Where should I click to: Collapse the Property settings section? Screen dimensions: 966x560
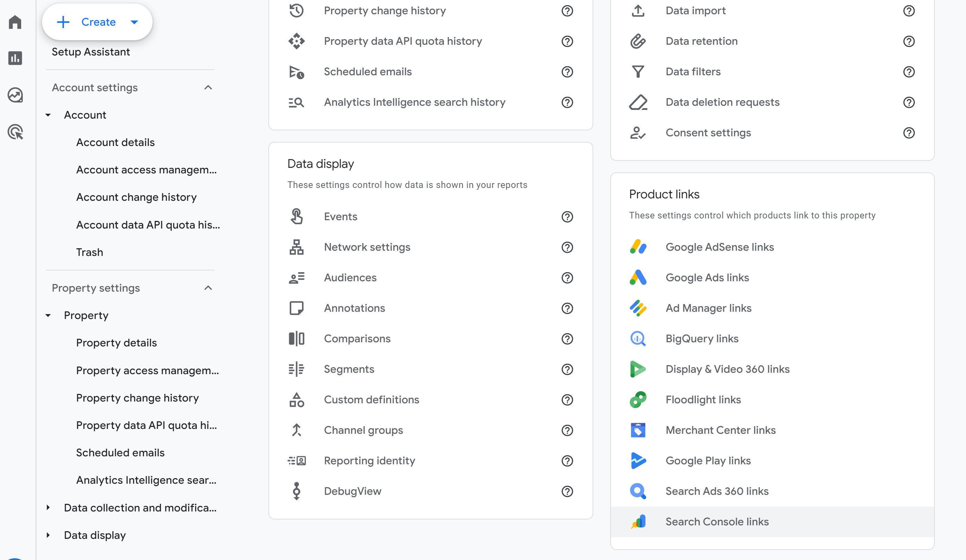pyautogui.click(x=208, y=288)
